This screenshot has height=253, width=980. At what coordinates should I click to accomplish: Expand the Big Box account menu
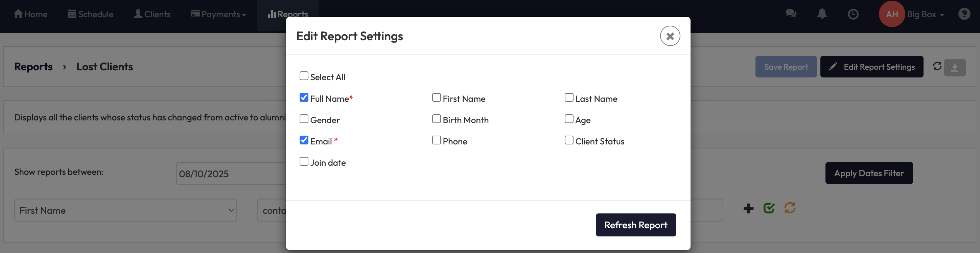click(x=925, y=15)
